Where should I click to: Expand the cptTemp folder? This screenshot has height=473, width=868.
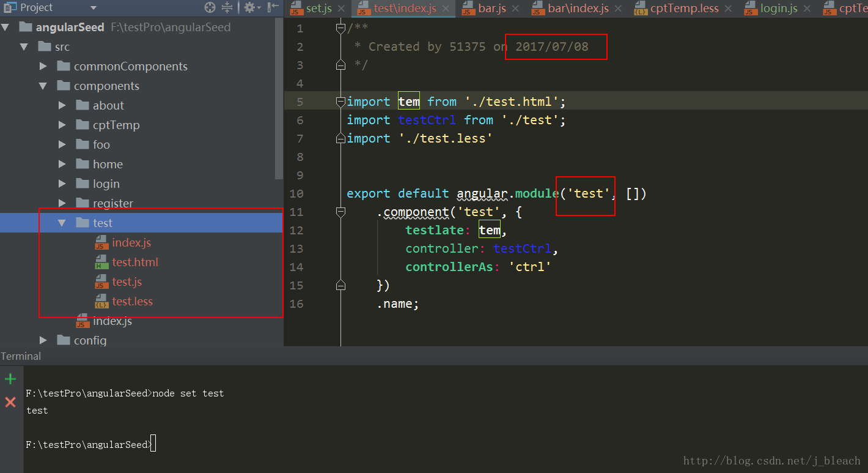click(x=62, y=125)
